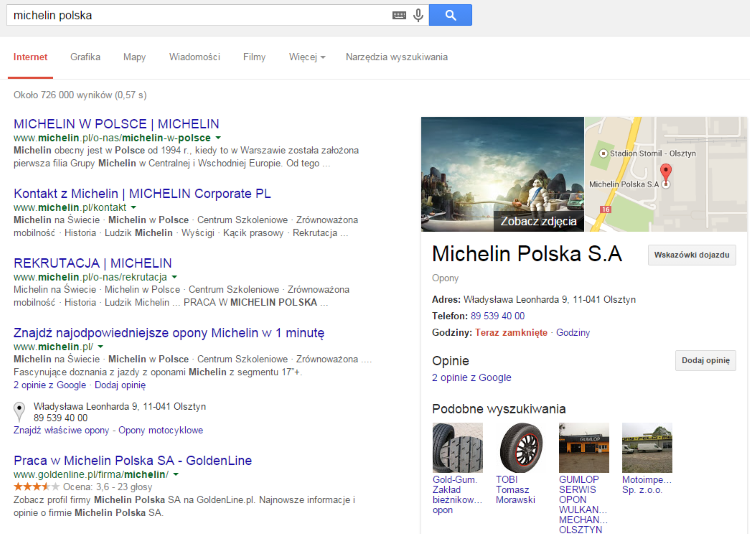Expand the Więcej dropdown menu

click(307, 57)
